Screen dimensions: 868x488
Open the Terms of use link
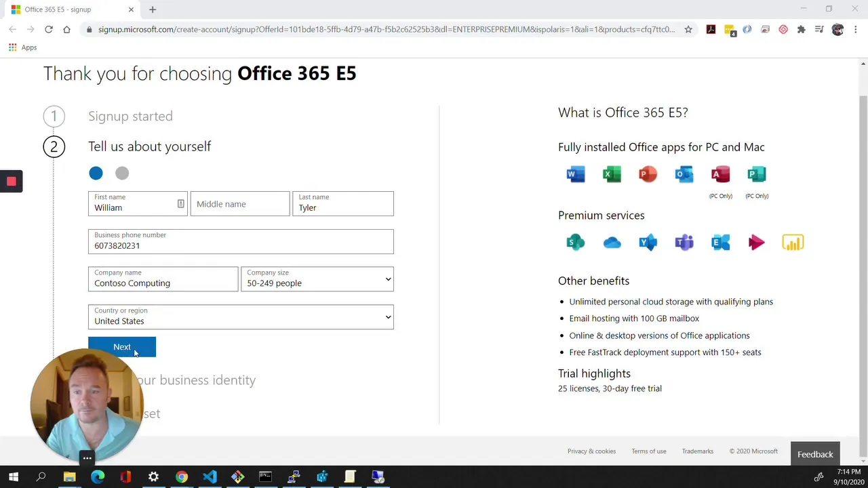(649, 451)
